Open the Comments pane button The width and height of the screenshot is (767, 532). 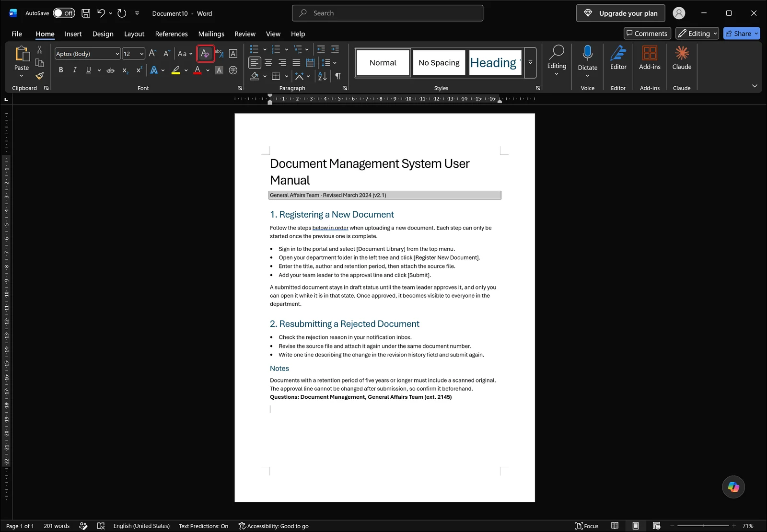pyautogui.click(x=647, y=34)
